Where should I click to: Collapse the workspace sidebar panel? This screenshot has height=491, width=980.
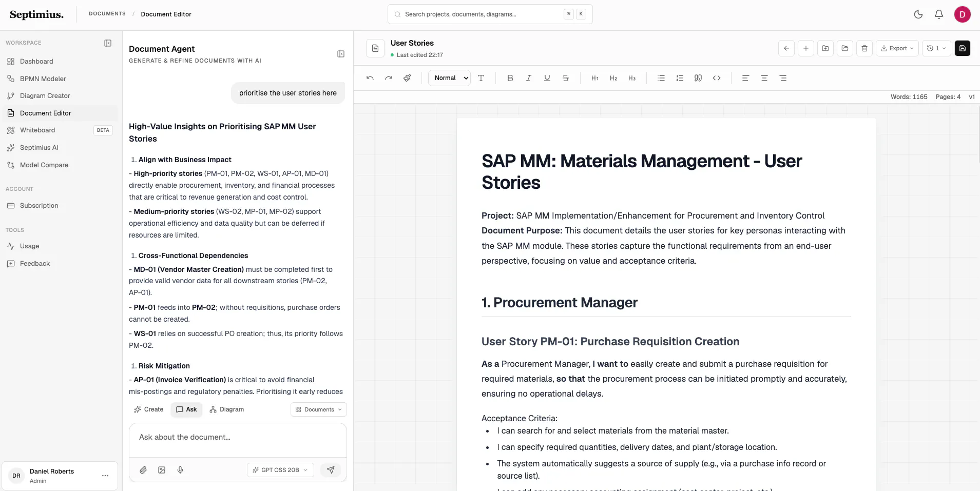point(108,43)
